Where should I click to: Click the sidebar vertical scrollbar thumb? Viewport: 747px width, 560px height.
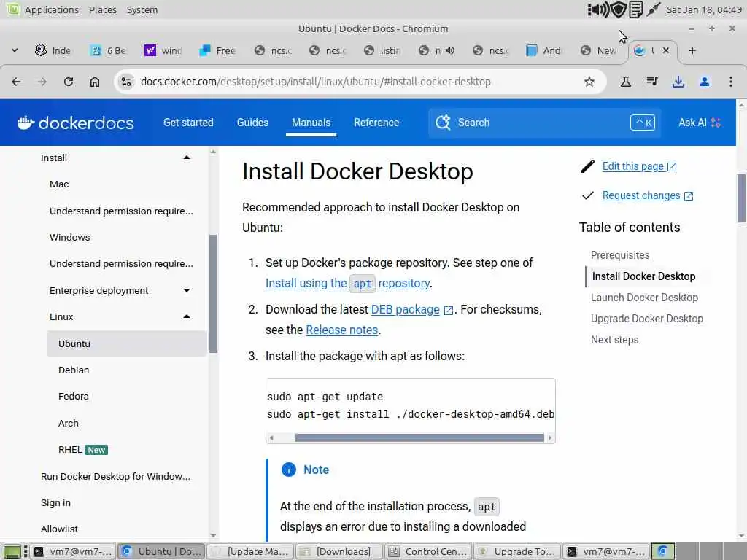213,293
